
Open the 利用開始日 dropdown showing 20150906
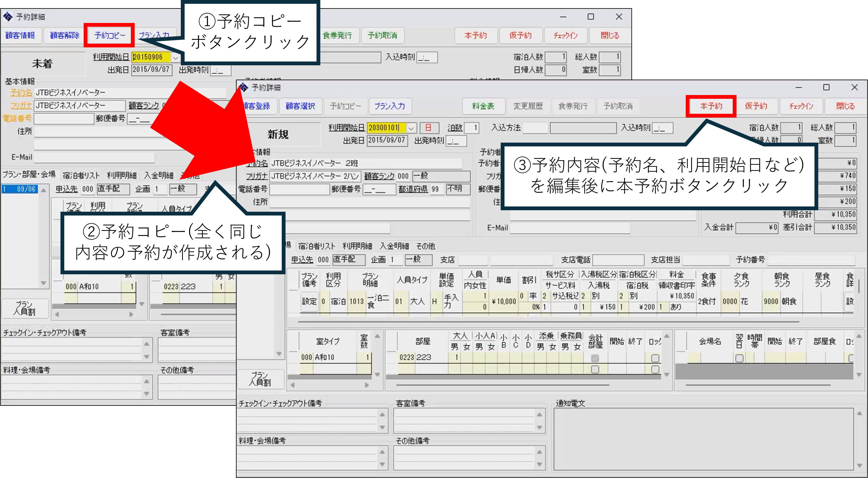(175, 58)
